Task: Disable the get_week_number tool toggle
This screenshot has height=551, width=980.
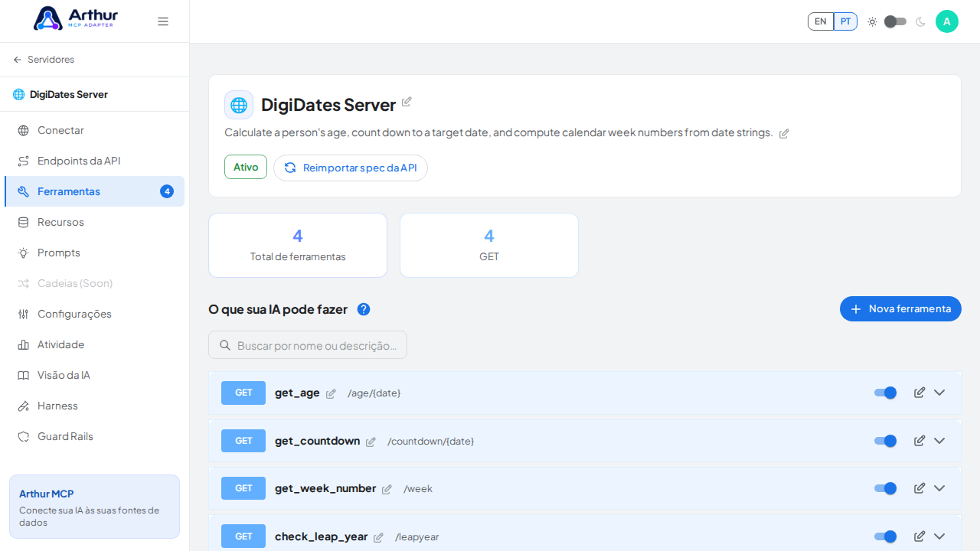Action: pos(885,488)
